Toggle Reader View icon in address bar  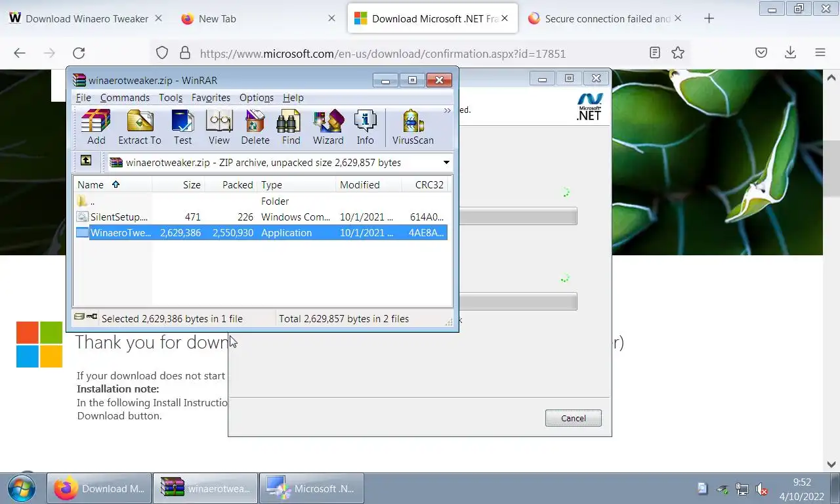[x=654, y=53]
